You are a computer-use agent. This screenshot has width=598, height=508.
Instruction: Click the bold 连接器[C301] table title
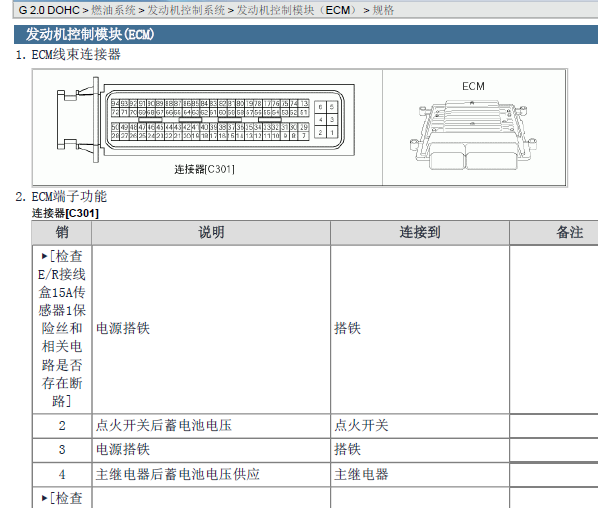[65, 213]
